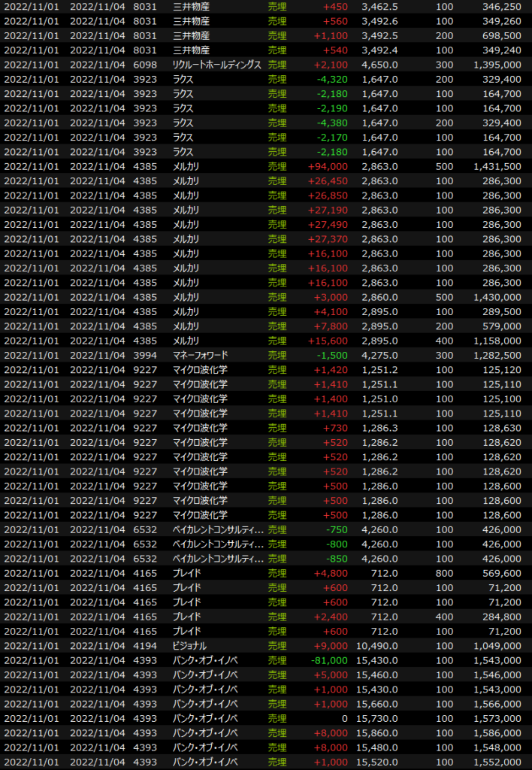Select stock code 4194
Viewport: 532px width, 770px height.
[x=145, y=645]
